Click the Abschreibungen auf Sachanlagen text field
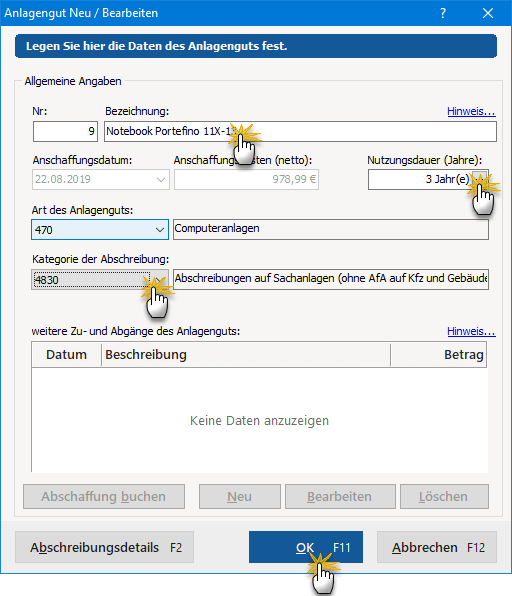This screenshot has height=596, width=512. 331,280
